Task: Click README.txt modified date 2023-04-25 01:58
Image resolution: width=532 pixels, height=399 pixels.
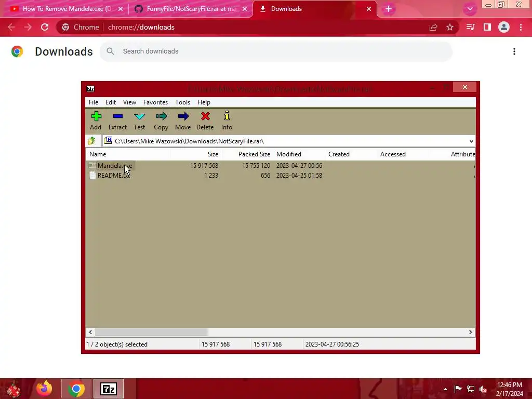Action: click(299, 176)
